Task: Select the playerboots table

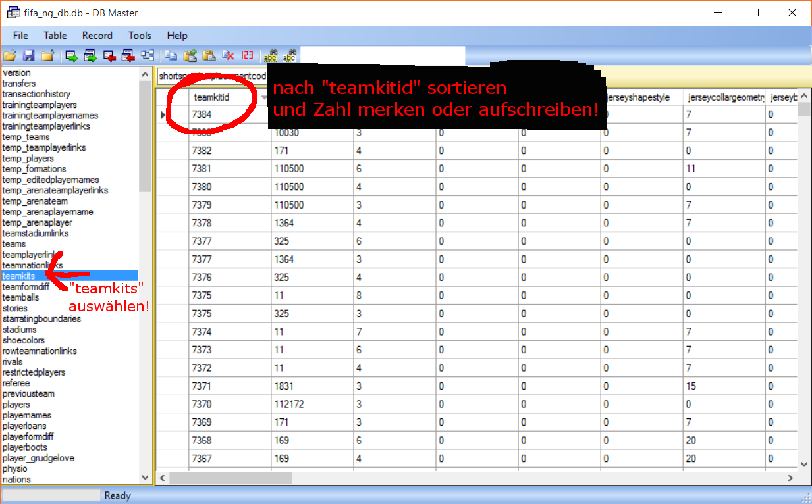Action: 25,447
